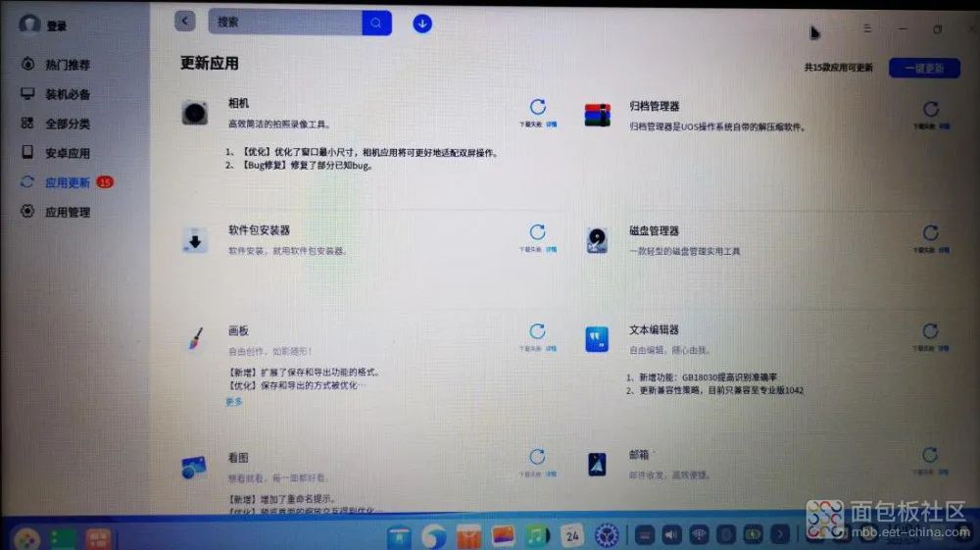The image size is (980, 550).
Task: Retry the update for 邮箱
Action: pos(930,454)
